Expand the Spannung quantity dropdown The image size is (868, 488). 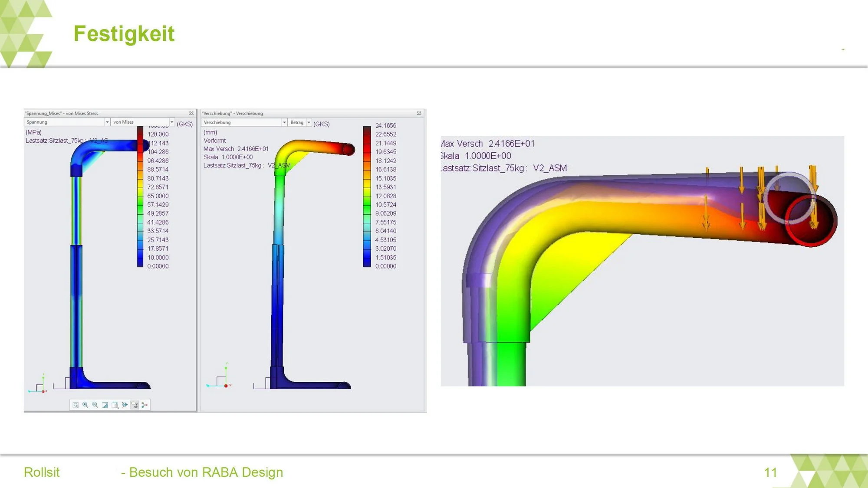point(107,122)
